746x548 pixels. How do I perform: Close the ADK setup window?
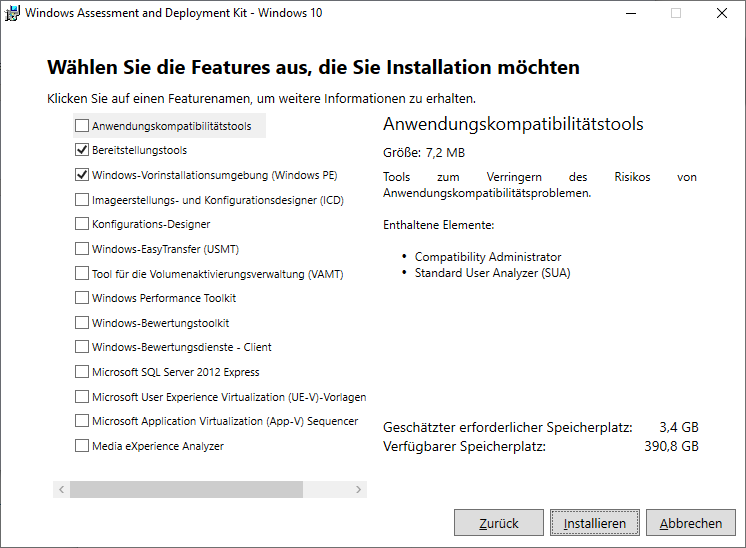click(722, 13)
